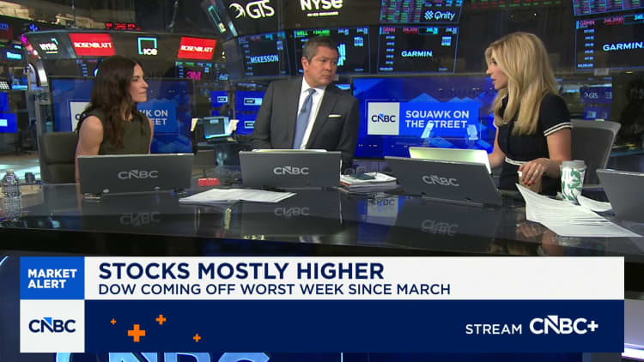Click the SQUAWK ON THE STREET screen text
The image size is (644, 362).
tap(437, 119)
